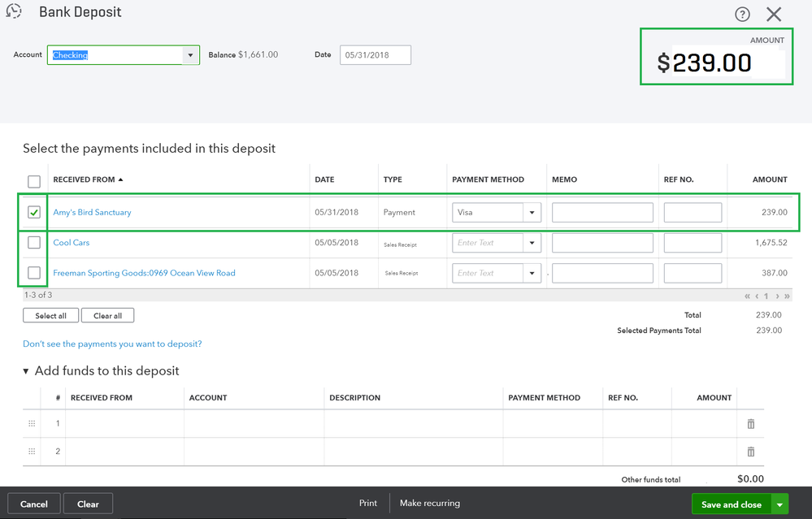Image resolution: width=812 pixels, height=519 pixels.
Task: Click the help question mark icon
Action: [742, 14]
